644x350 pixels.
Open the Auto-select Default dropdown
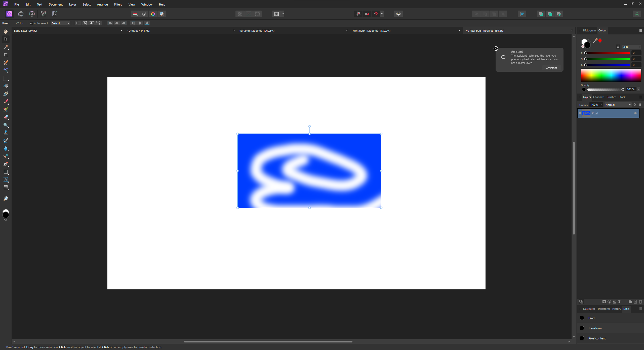pyautogui.click(x=60, y=23)
